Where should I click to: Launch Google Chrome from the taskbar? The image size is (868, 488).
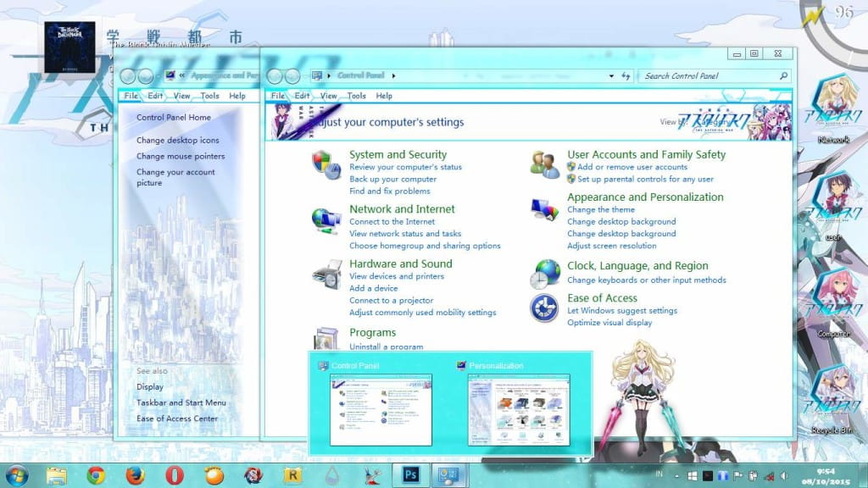95,475
